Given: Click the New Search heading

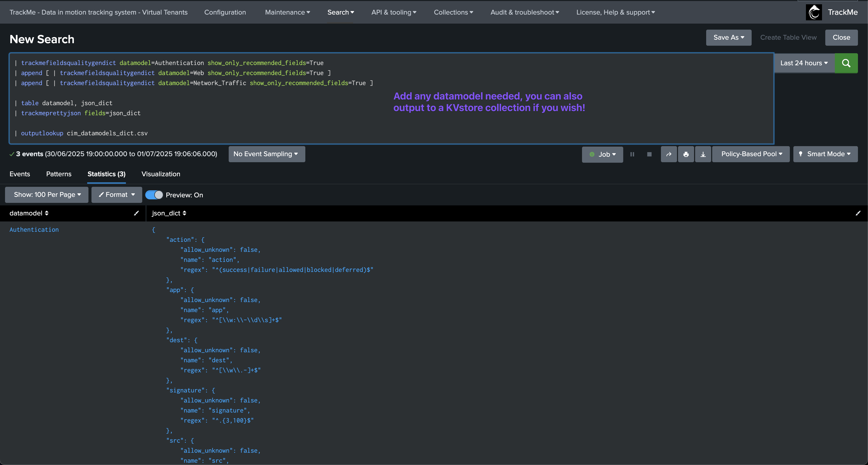Looking at the screenshot, I should tap(42, 39).
